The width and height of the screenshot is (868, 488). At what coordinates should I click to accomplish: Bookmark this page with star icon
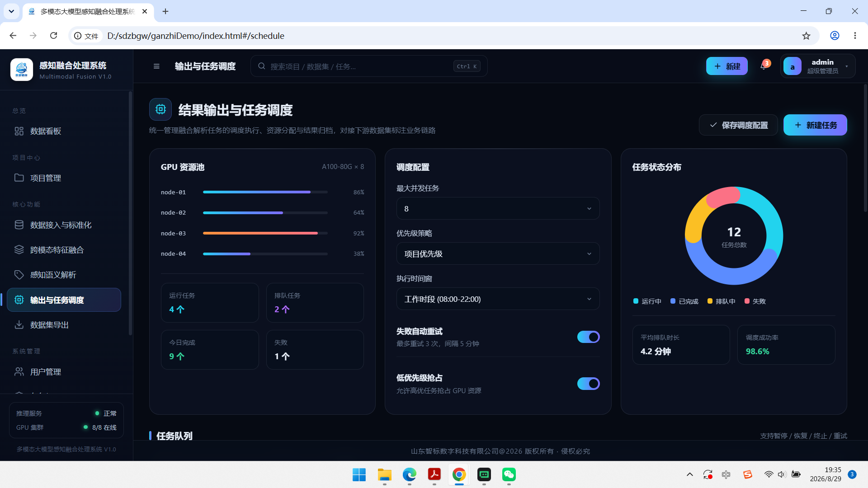point(806,36)
